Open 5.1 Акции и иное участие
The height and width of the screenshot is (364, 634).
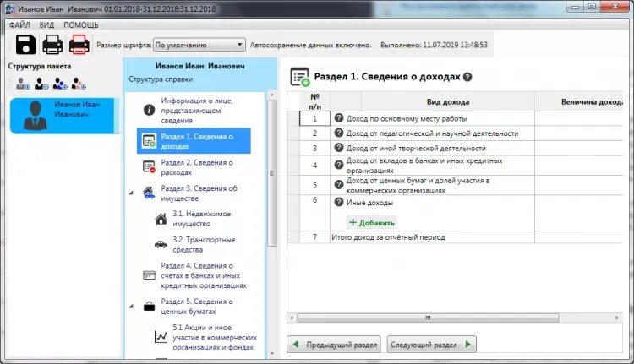pyautogui.click(x=215, y=337)
